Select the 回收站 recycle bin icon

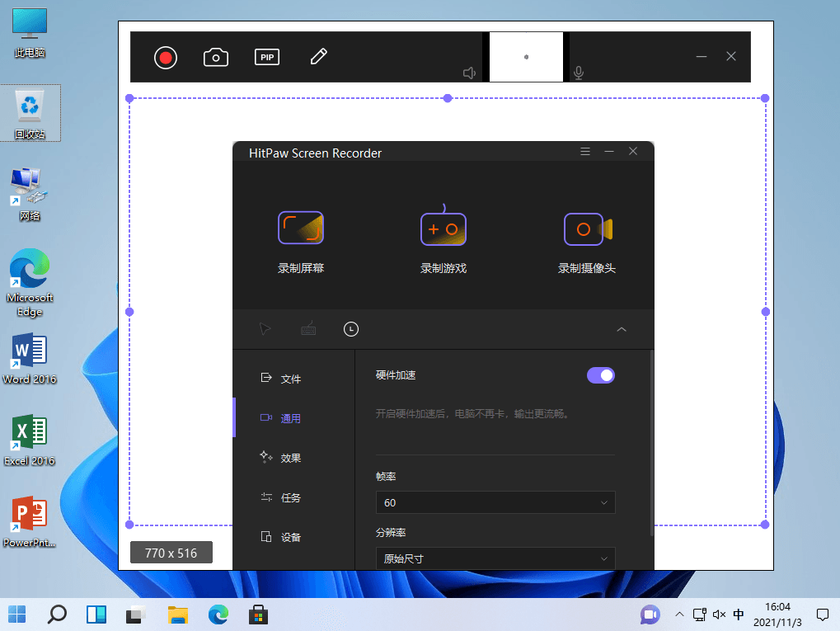pyautogui.click(x=30, y=113)
